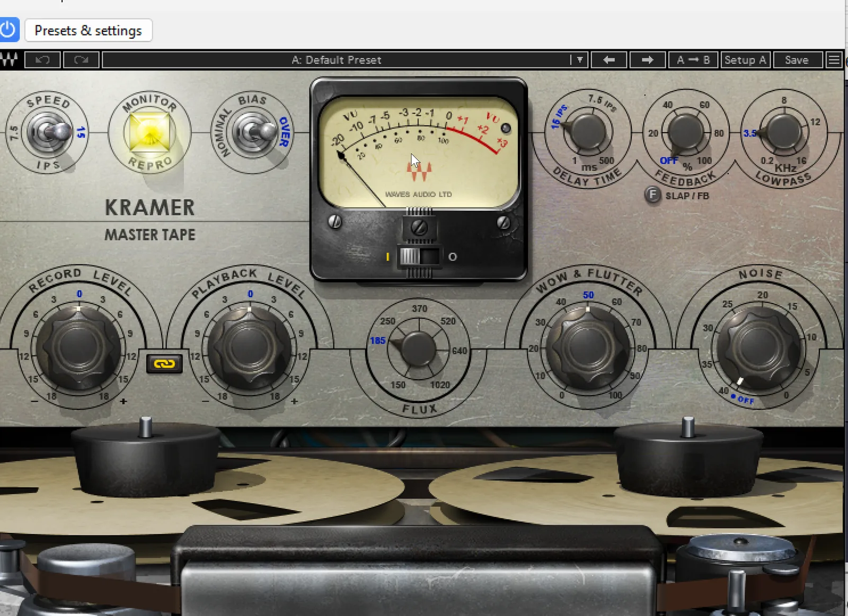Viewport: 848px width, 616px height.
Task: Click Noise OFF label
Action: (746, 400)
